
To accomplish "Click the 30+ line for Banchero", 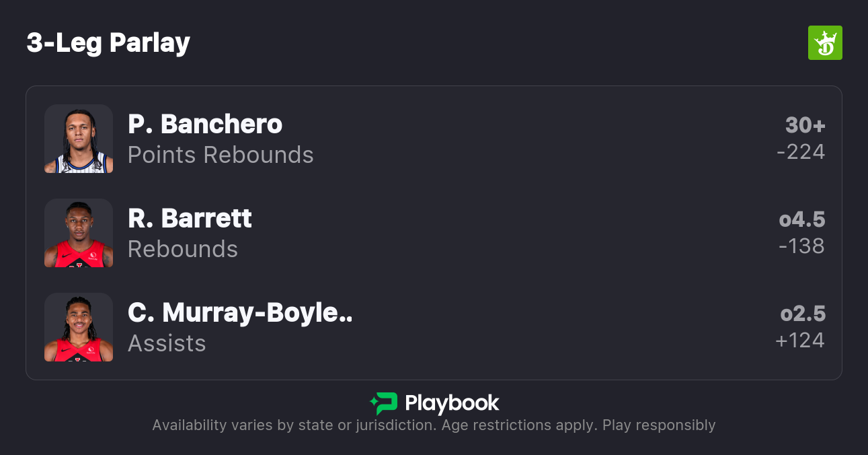I will pos(805,125).
